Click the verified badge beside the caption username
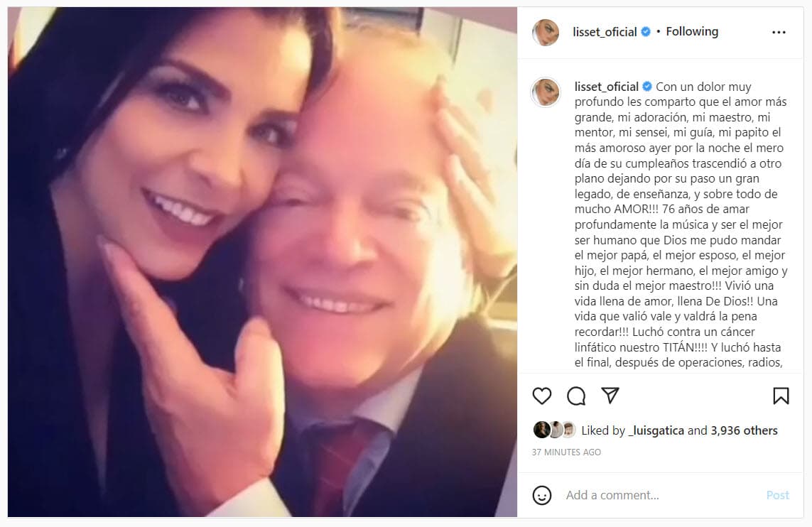 [x=647, y=87]
